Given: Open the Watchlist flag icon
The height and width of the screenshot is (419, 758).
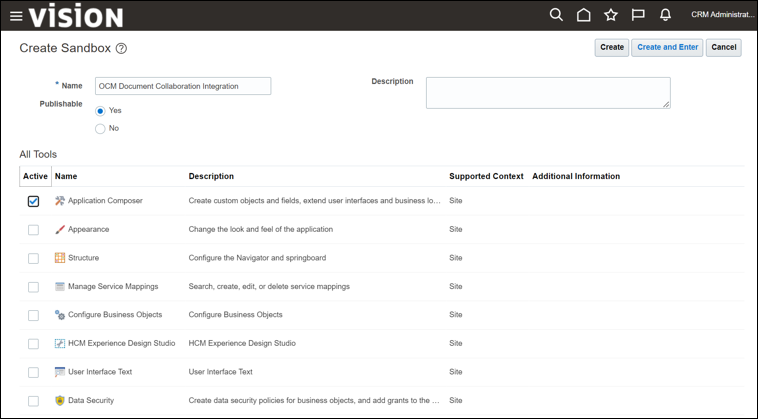Looking at the screenshot, I should click(638, 15).
